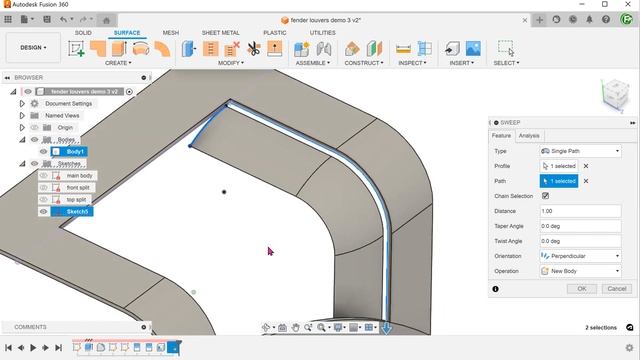640x360 pixels.
Task: Select the surface Extrude tool
Action: coord(119,49)
